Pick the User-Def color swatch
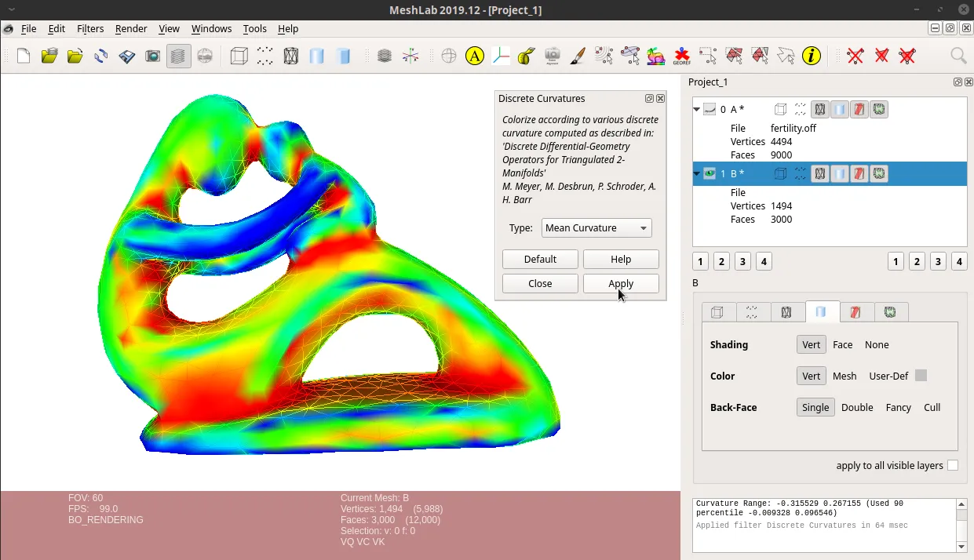 pos(921,376)
